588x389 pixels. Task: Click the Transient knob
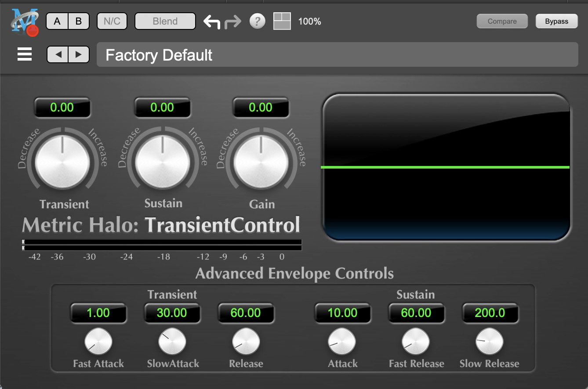pyautogui.click(x=62, y=160)
